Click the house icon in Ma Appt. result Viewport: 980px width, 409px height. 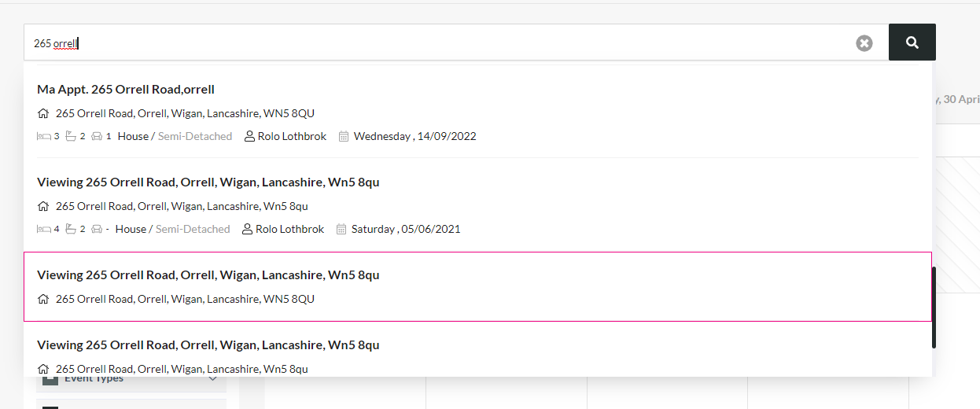[43, 113]
